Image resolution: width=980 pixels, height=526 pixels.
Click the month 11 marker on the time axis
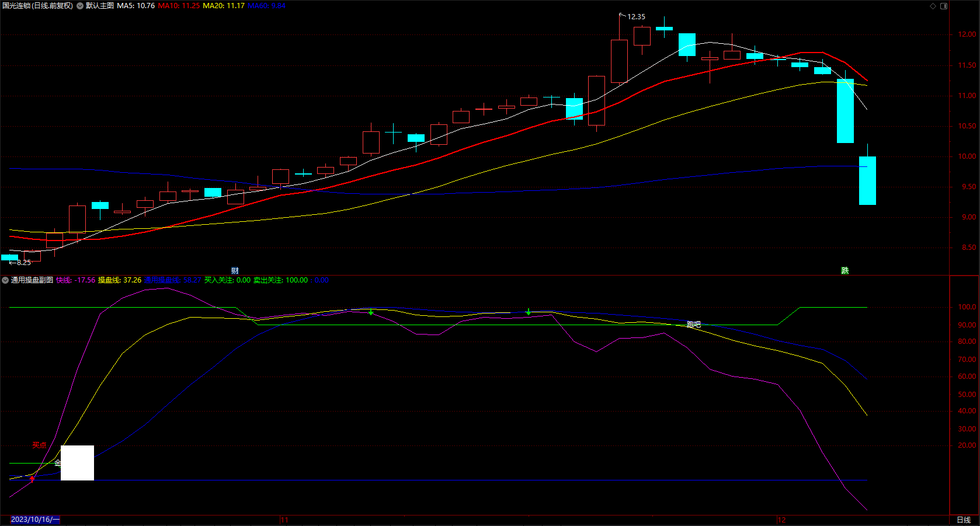click(x=284, y=520)
